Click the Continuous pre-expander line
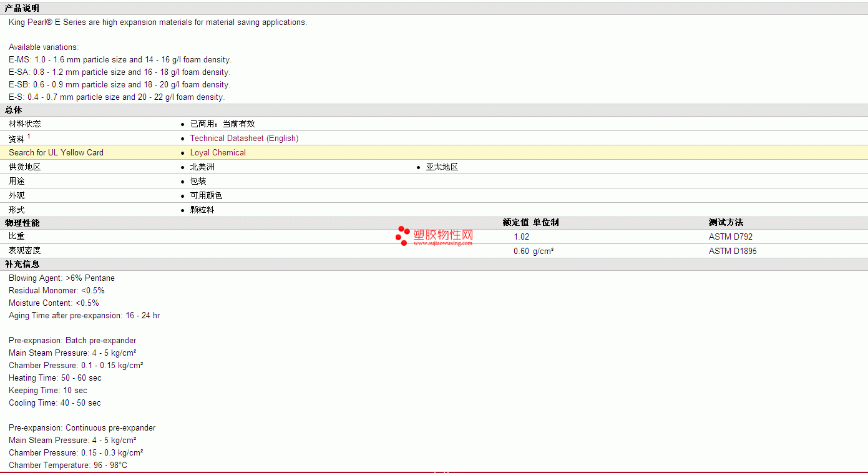 pyautogui.click(x=82, y=427)
